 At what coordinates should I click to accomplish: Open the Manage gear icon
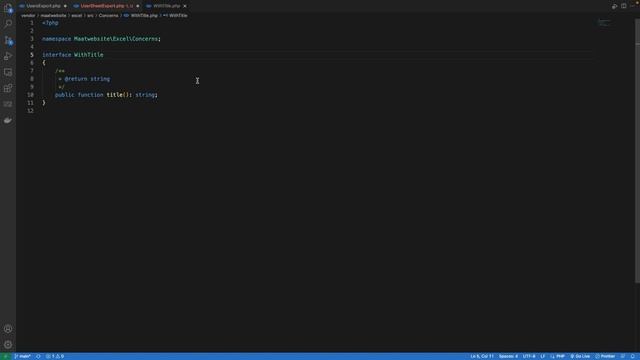click(8, 344)
